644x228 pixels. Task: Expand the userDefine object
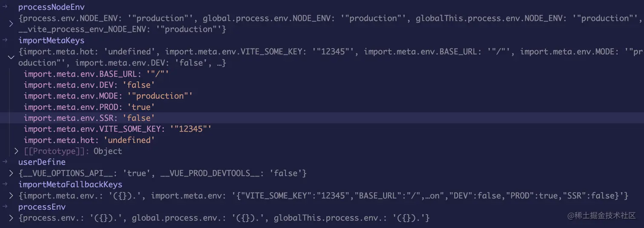point(11,174)
